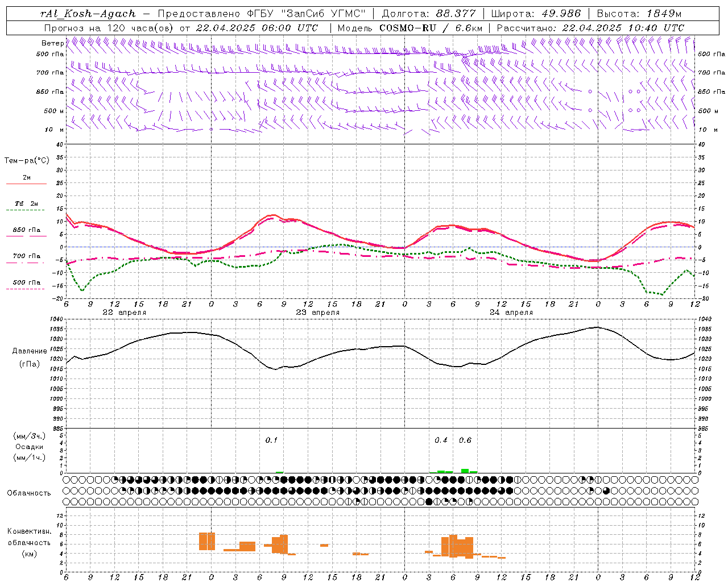This screenshot has height=582, width=728.
Task: Click the left Y axis label (км) below облачность
Action: [x=29, y=554]
